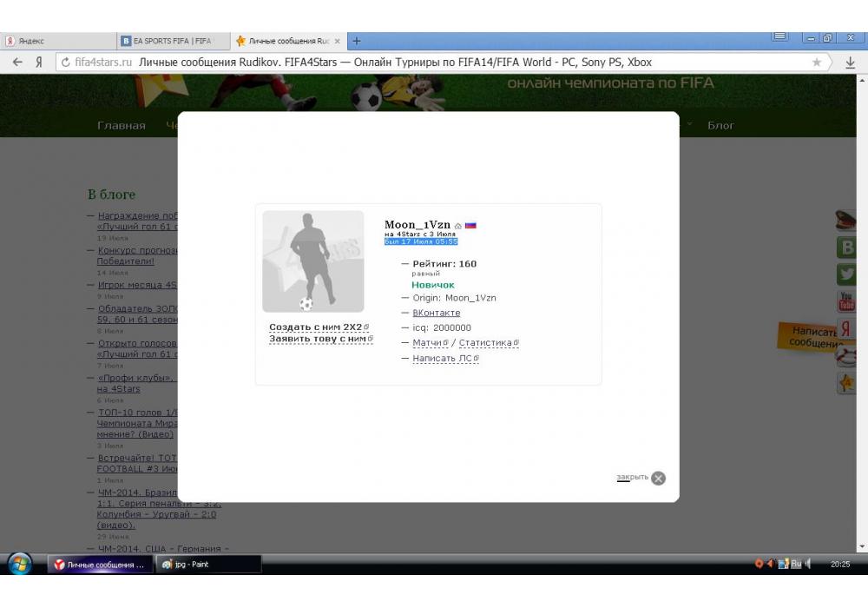The width and height of the screenshot is (868, 608).
Task: Click the 'ВКонтакте' profile link
Action: coord(436,313)
